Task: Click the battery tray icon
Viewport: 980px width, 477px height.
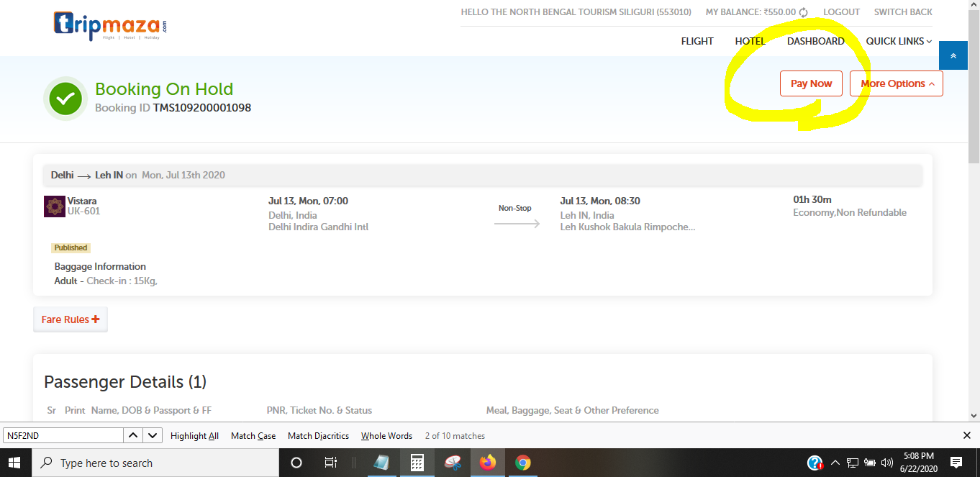Action: [870, 463]
